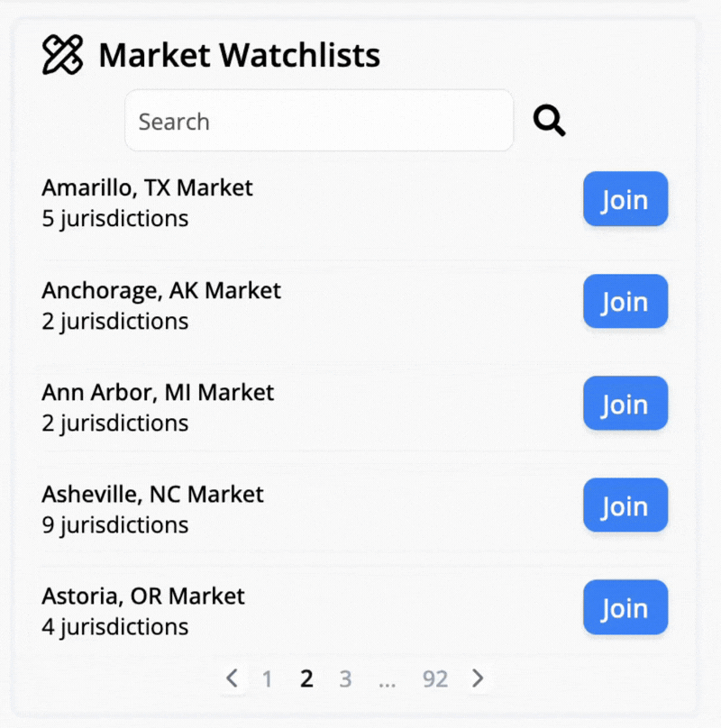Open the Asheville, NC Market entry

pyautogui.click(x=153, y=494)
